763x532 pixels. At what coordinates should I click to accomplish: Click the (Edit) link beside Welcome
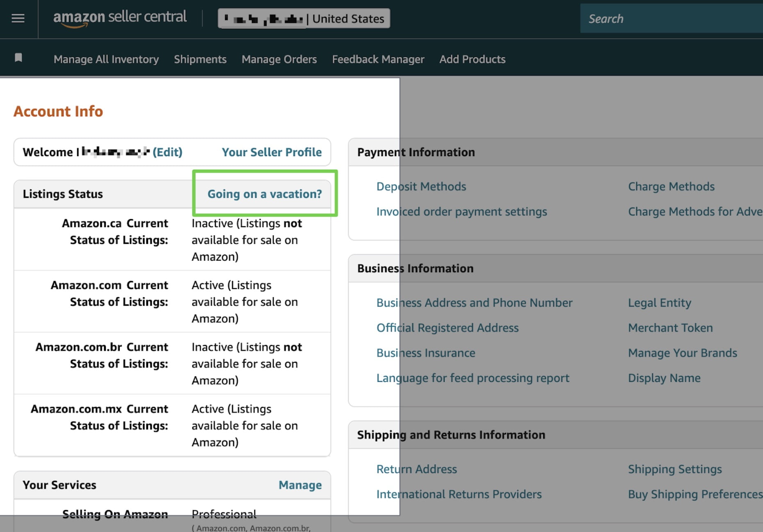[167, 152]
